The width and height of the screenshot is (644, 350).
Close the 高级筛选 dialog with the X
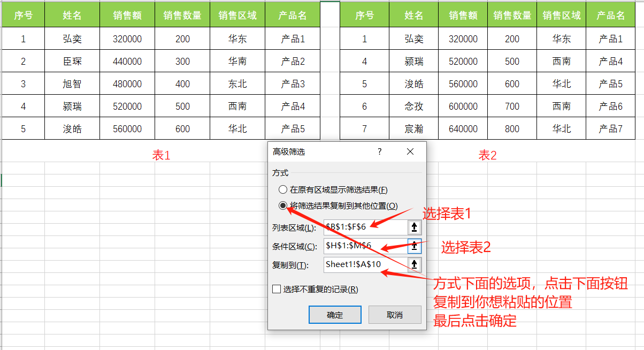coord(410,152)
